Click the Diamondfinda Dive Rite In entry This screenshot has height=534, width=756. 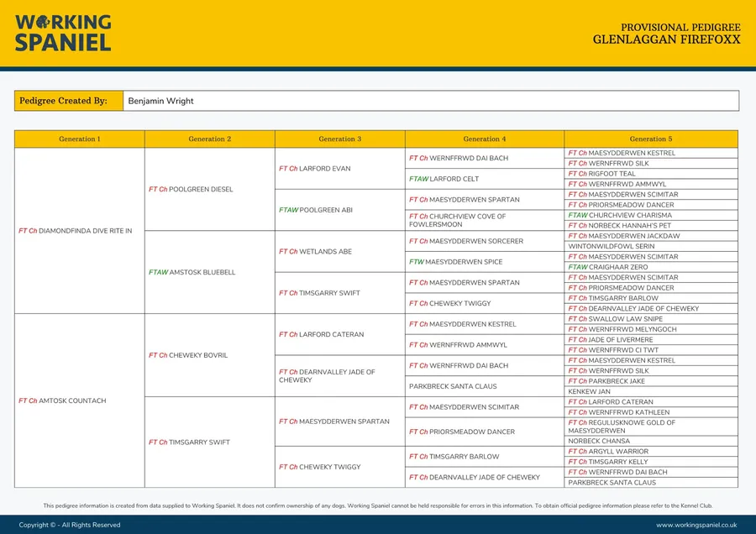(76, 231)
